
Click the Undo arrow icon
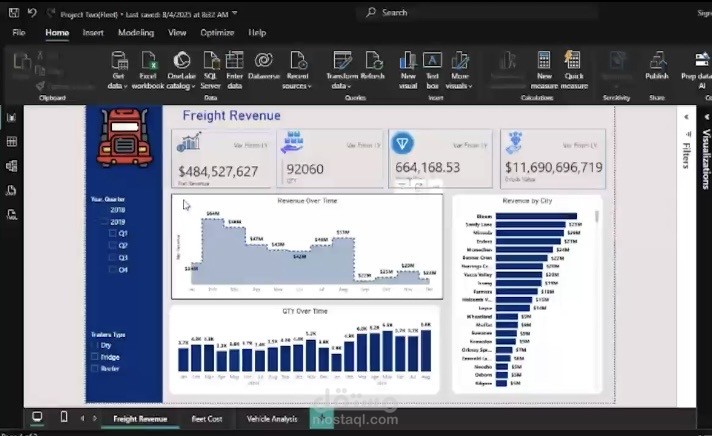coord(32,13)
